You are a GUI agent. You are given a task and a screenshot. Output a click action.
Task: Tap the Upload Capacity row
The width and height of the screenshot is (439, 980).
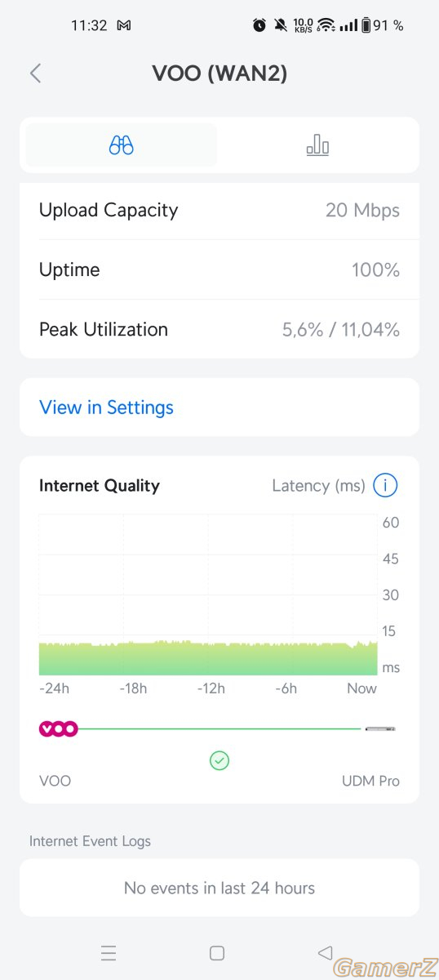coord(219,210)
